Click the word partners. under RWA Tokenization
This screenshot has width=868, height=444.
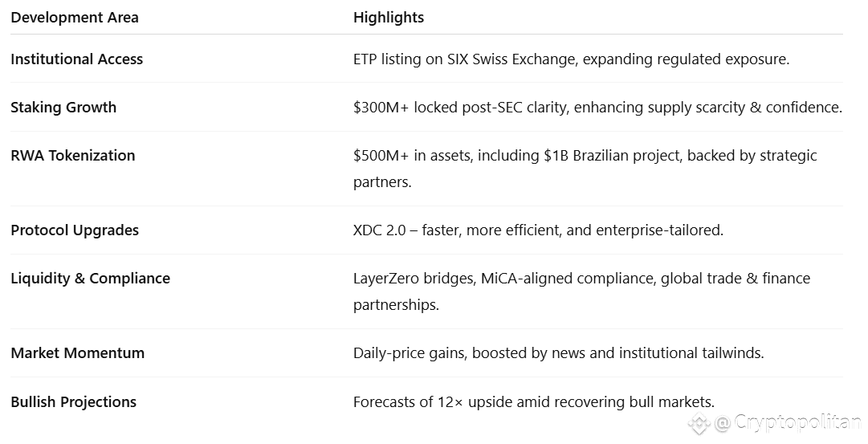point(382,182)
